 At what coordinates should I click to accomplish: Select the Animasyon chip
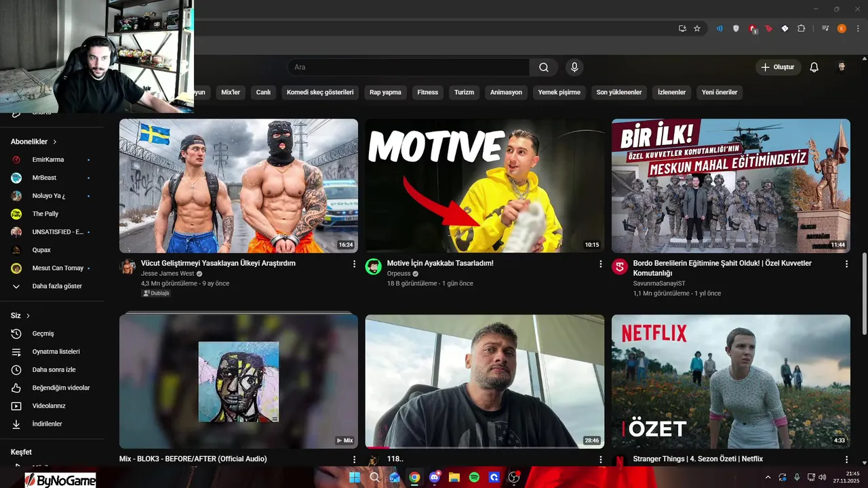(x=506, y=92)
